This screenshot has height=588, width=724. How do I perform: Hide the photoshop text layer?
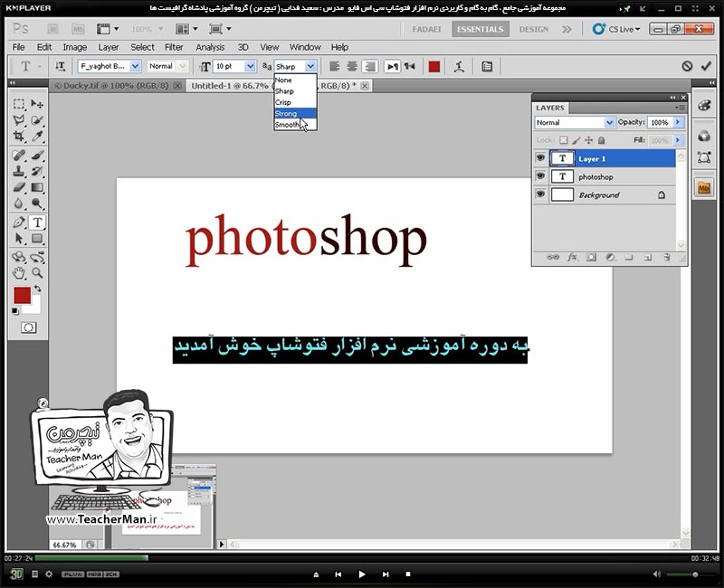click(540, 176)
